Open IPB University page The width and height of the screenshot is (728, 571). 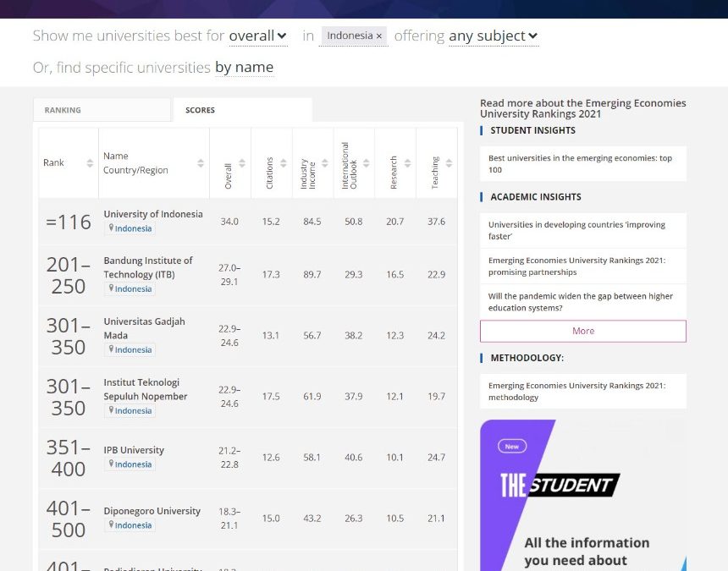(x=134, y=450)
